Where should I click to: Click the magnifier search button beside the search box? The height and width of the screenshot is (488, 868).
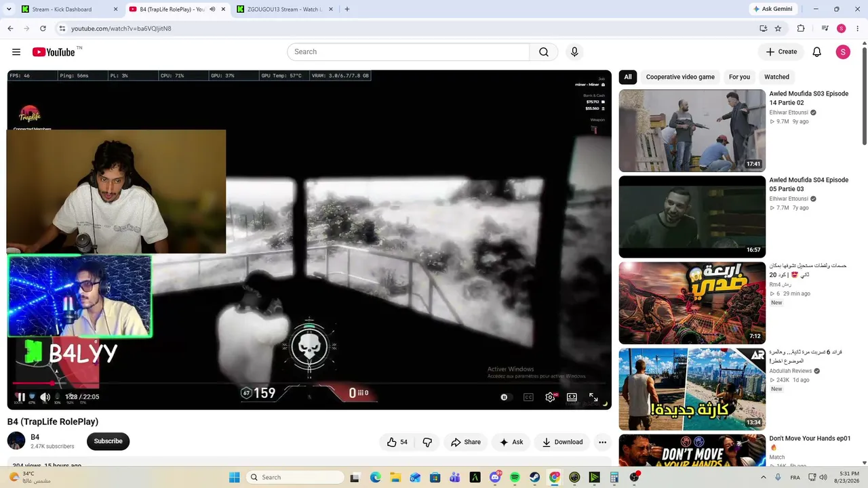click(x=544, y=52)
